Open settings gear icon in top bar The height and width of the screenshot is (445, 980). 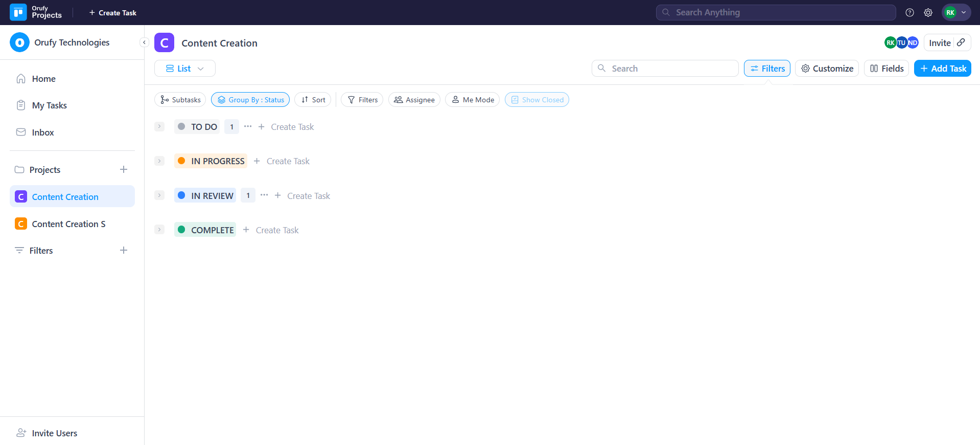coord(928,13)
